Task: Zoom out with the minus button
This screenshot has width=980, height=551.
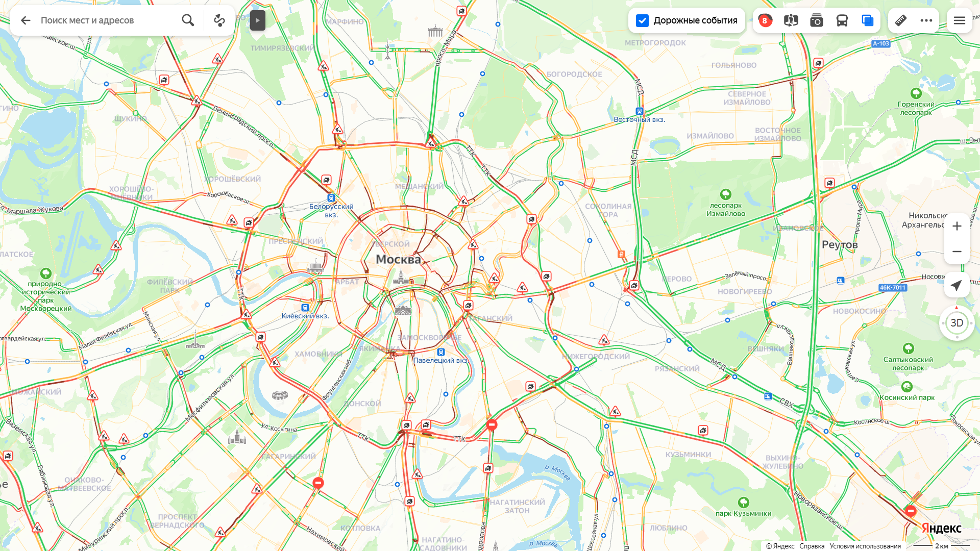Action: click(957, 252)
